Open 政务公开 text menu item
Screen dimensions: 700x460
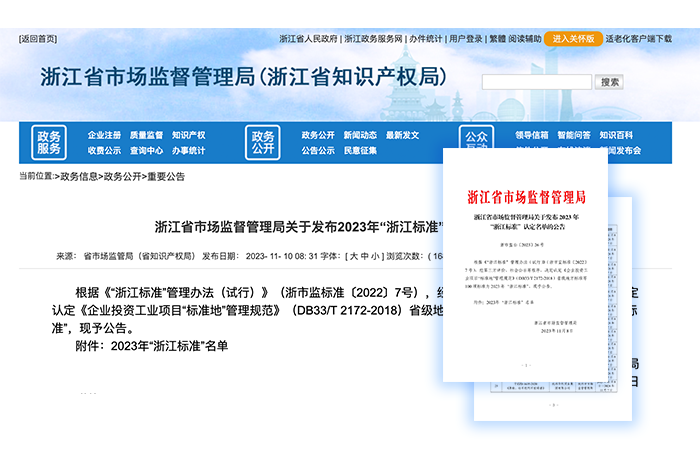[318, 135]
